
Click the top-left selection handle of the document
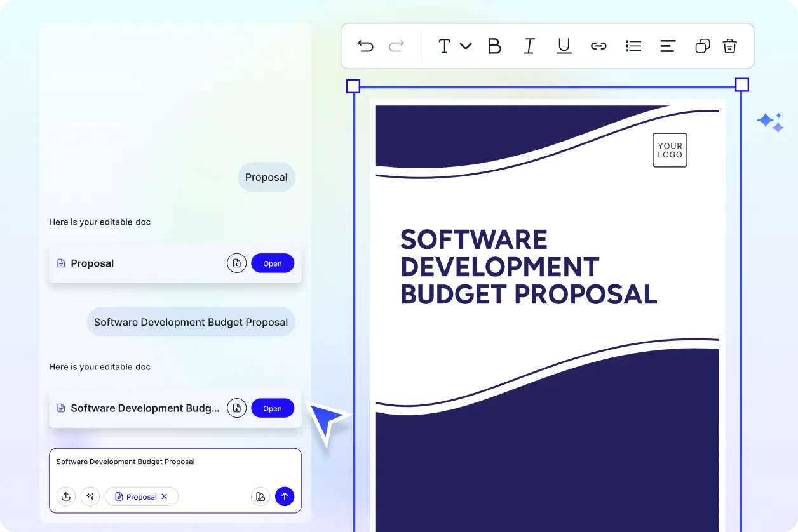coord(353,86)
